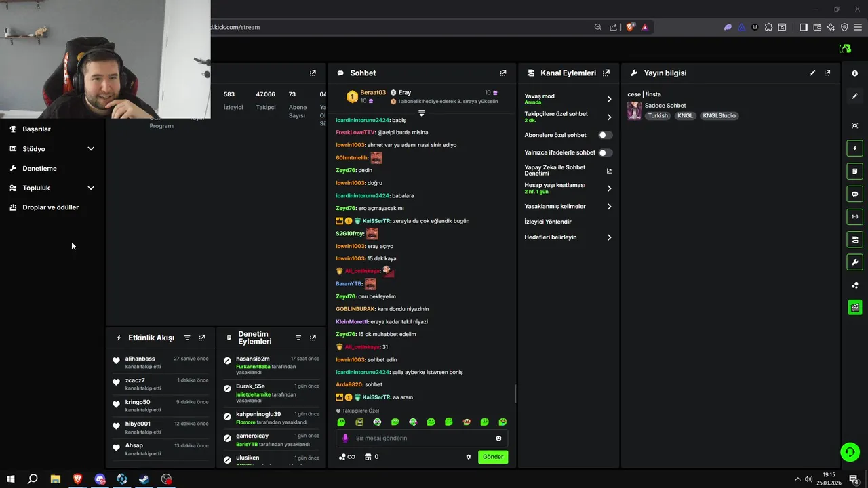Open Hesap yaşı kısıtlaması settings arrow
The width and height of the screenshot is (868, 488).
609,188
